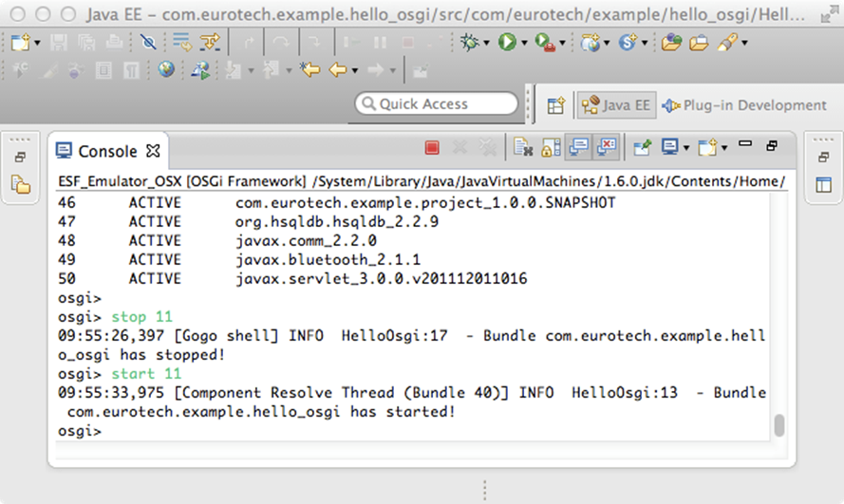Click the Open Task folder icon
Screen dimensions: 844x504
point(699,42)
